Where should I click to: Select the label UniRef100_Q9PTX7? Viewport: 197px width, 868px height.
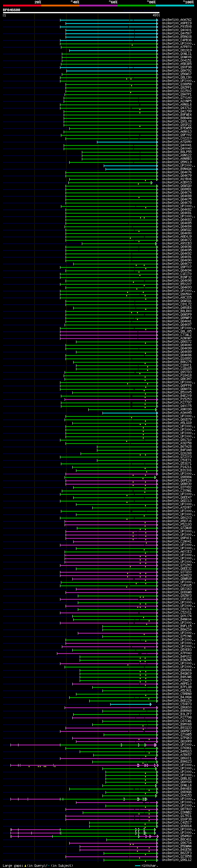176,267
